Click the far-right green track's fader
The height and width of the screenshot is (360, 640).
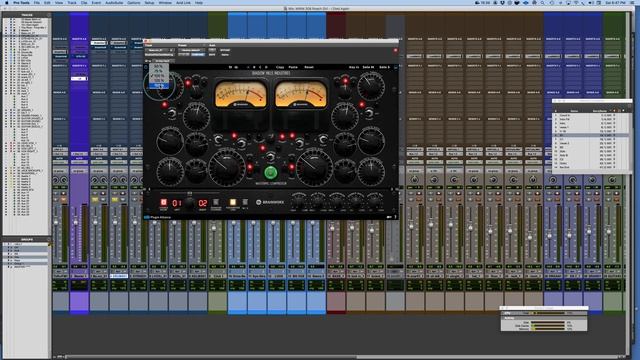(x=609, y=231)
